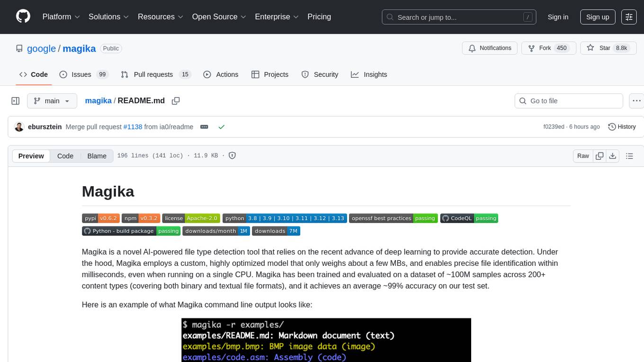This screenshot has width=644, height=362.
Task: Open the Actions tab
Action: 221,74
